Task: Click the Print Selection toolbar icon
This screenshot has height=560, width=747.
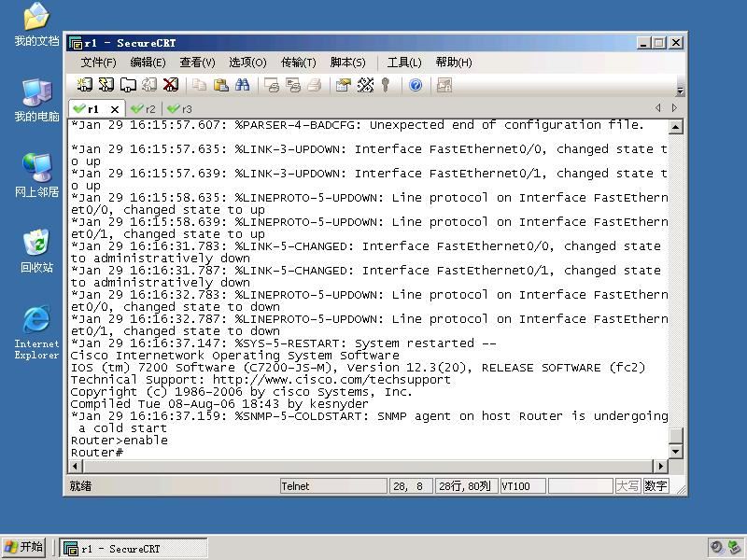Action: [293, 85]
